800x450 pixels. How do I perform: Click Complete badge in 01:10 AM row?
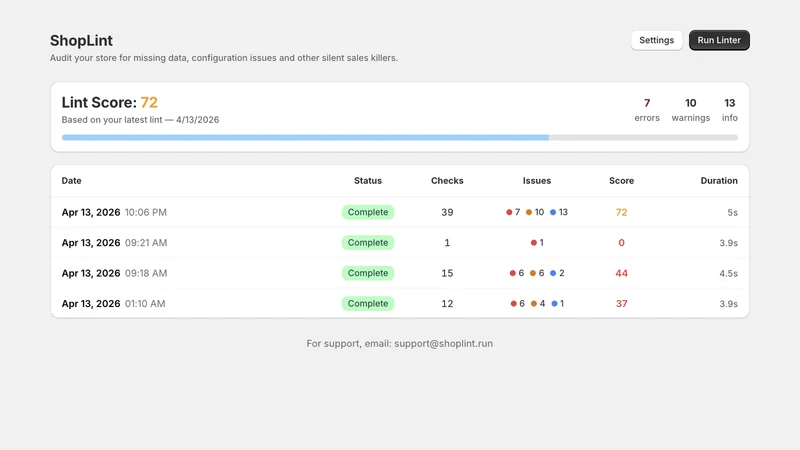click(x=368, y=304)
